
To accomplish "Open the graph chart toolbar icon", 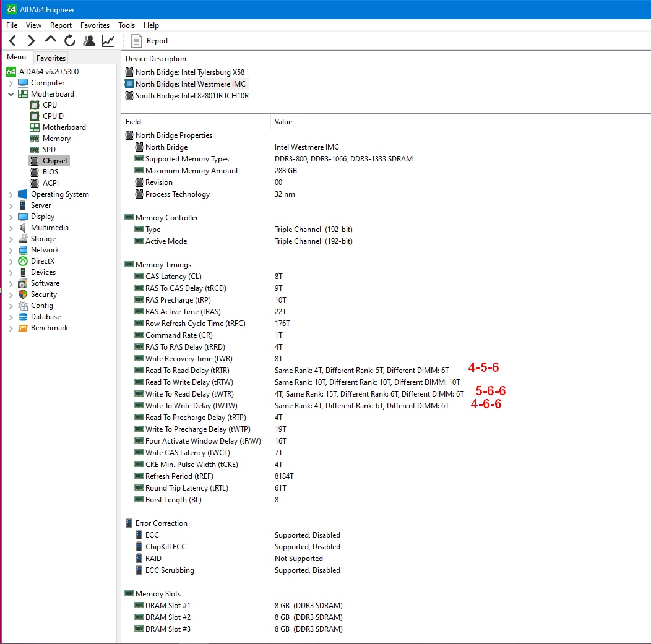I will tap(108, 41).
